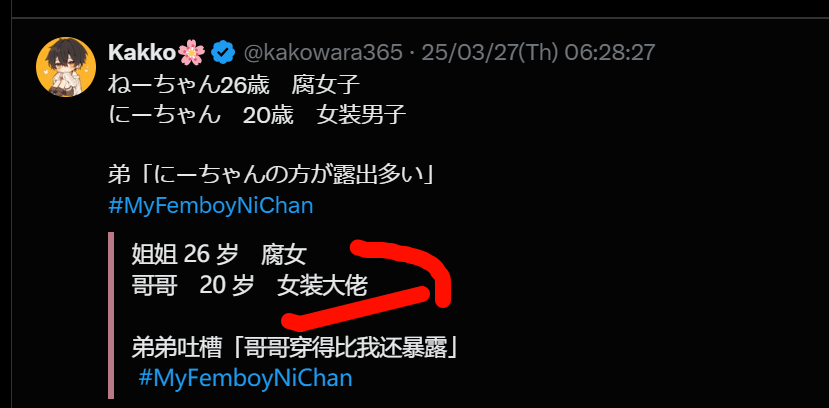Click the word 女装男子 in the original tweet
This screenshot has height=408, width=829.
pyautogui.click(x=362, y=115)
